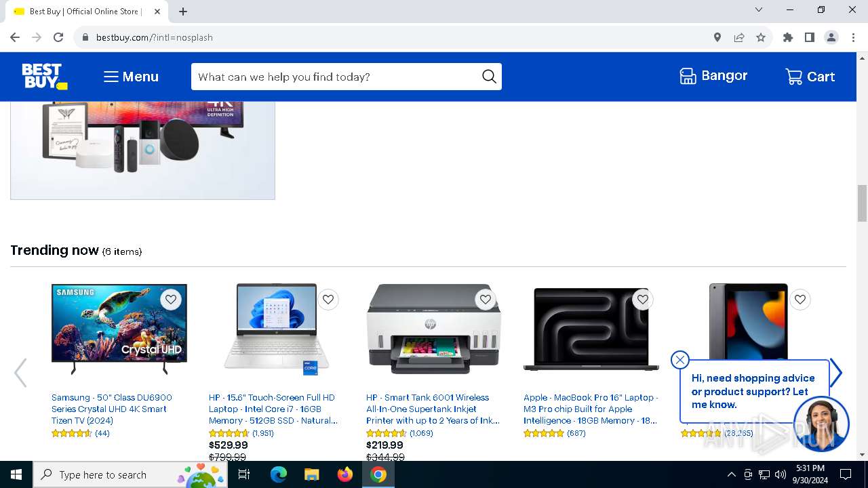868x488 pixels.
Task: Click the HP printer product image
Action: (x=434, y=329)
